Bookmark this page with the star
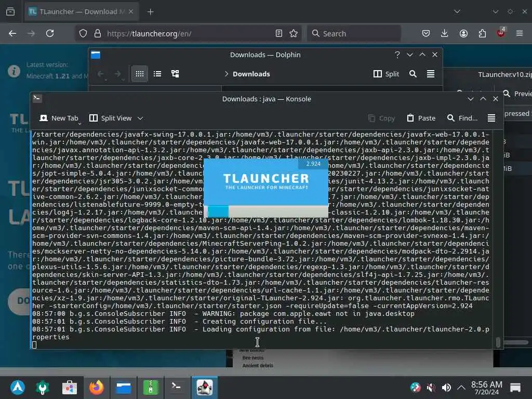Viewport: 532px width, 399px height. coord(294,33)
